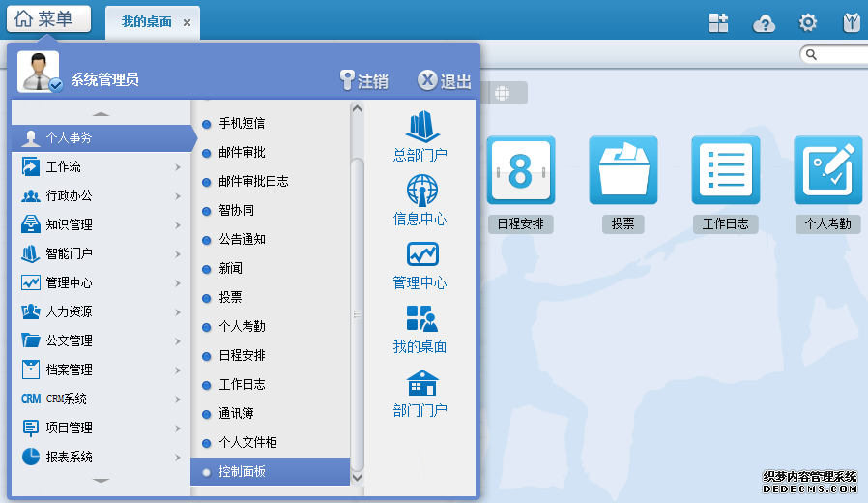Launch the 投票 ballot box desktop icon
Image resolution: width=868 pixels, height=503 pixels.
pyautogui.click(x=623, y=170)
